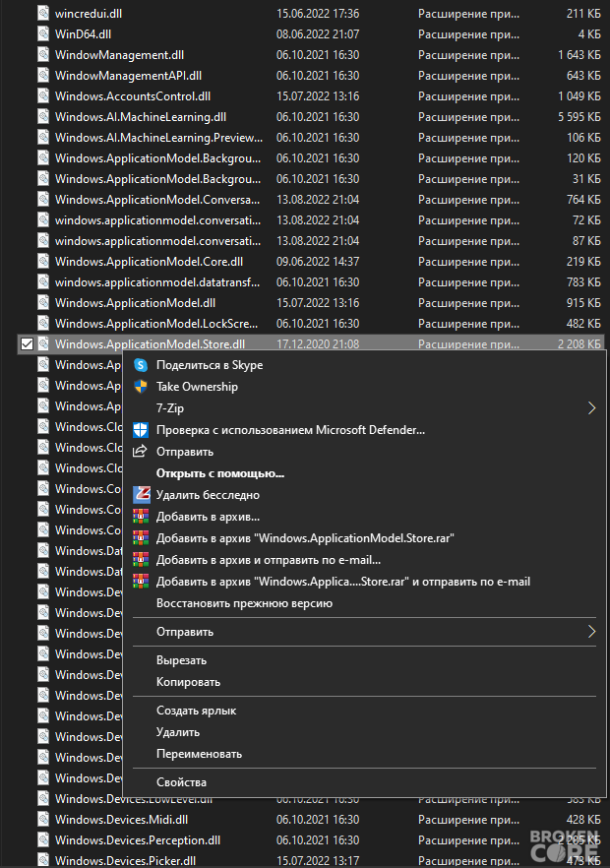Select file name Windows.ApplicationModel.Core.dll
This screenshot has height=868, width=610.
click(x=149, y=262)
